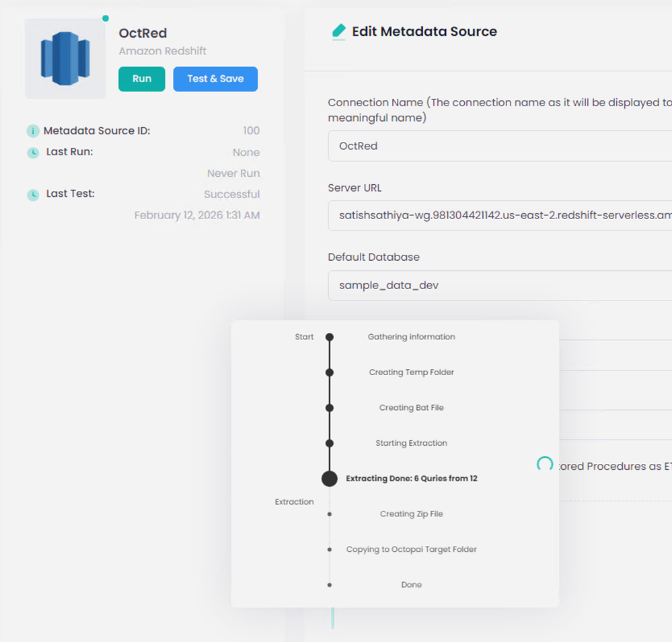Click the green status dot on OctRed
Screen dimensions: 672x642
coord(106,18)
